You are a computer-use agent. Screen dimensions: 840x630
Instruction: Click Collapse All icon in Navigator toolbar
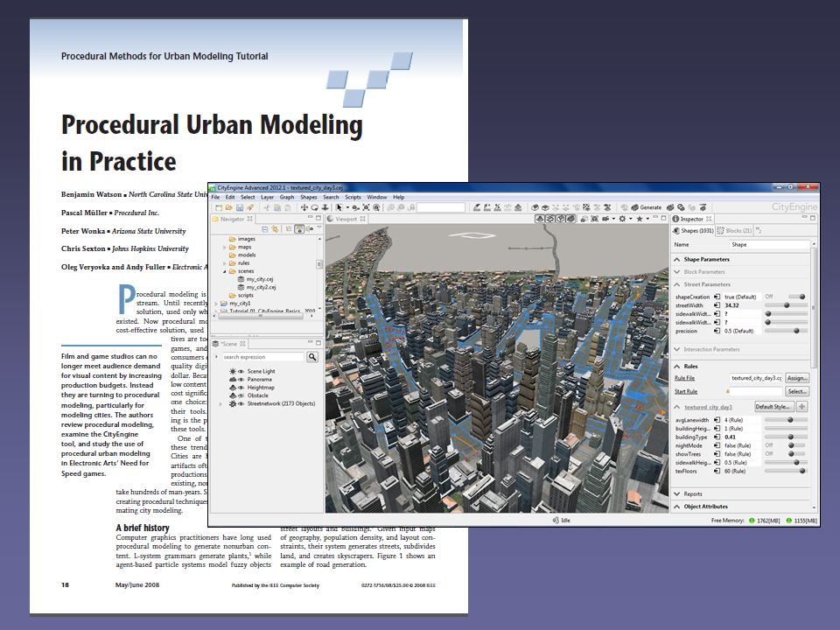(x=264, y=229)
